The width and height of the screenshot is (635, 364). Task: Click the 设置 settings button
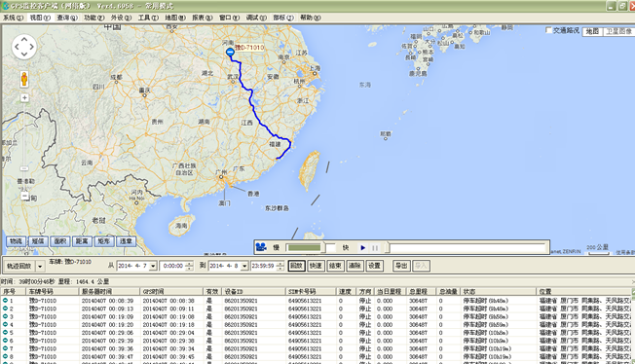click(x=374, y=266)
